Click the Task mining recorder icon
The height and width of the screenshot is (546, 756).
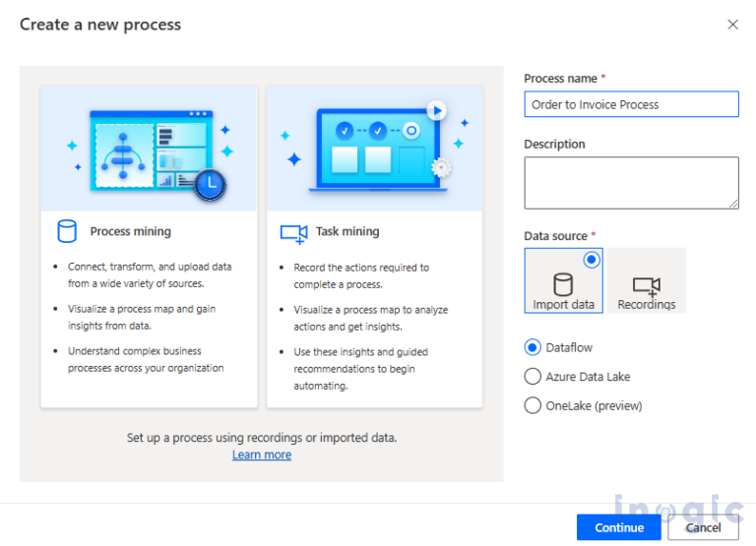293,233
